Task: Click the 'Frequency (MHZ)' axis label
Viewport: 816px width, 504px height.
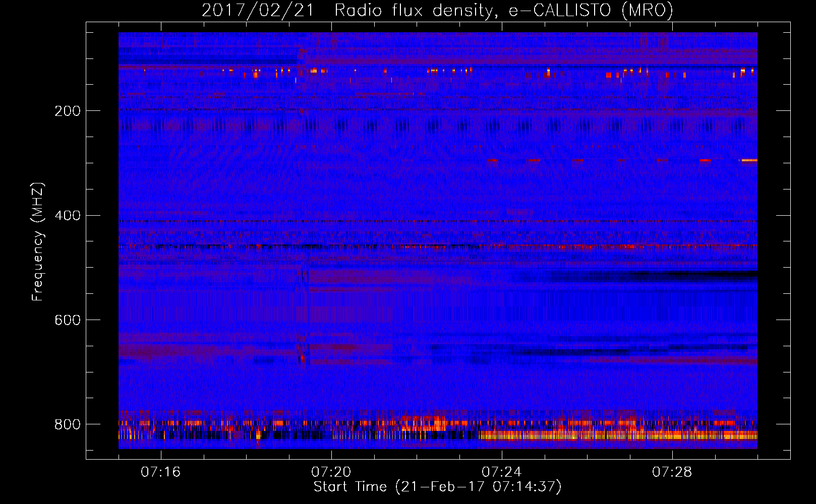Action: pos(38,241)
